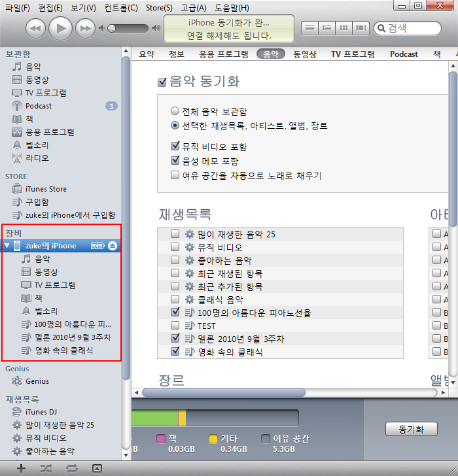Open 멜론 2010년 9월 3주차 device playlist
This screenshot has width=458, height=476.
(x=73, y=337)
